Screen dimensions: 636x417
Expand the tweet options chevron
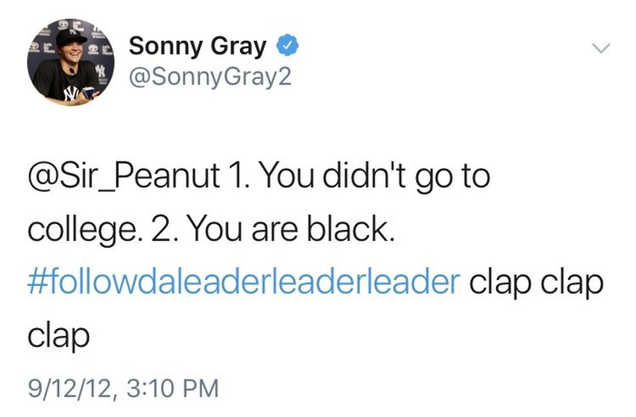click(x=601, y=48)
